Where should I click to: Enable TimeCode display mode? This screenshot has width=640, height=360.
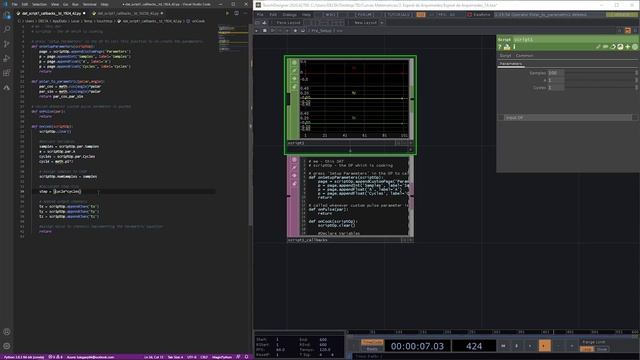[x=372, y=342]
